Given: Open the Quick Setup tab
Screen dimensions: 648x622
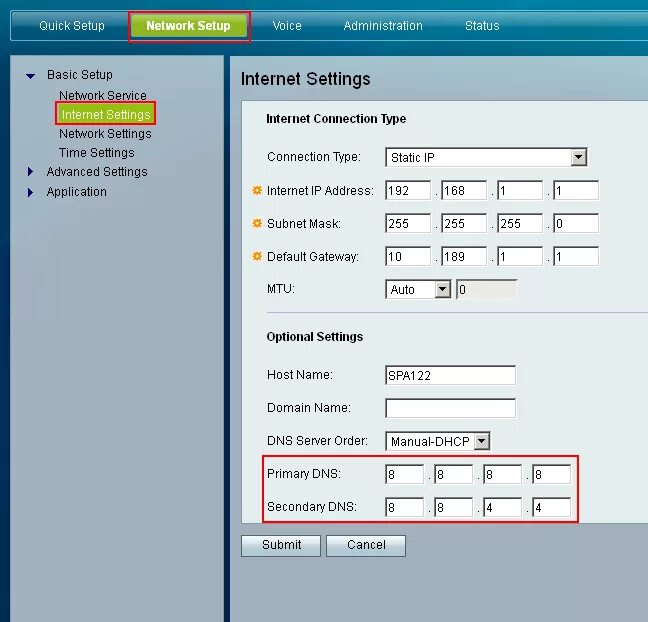Looking at the screenshot, I should [x=71, y=26].
